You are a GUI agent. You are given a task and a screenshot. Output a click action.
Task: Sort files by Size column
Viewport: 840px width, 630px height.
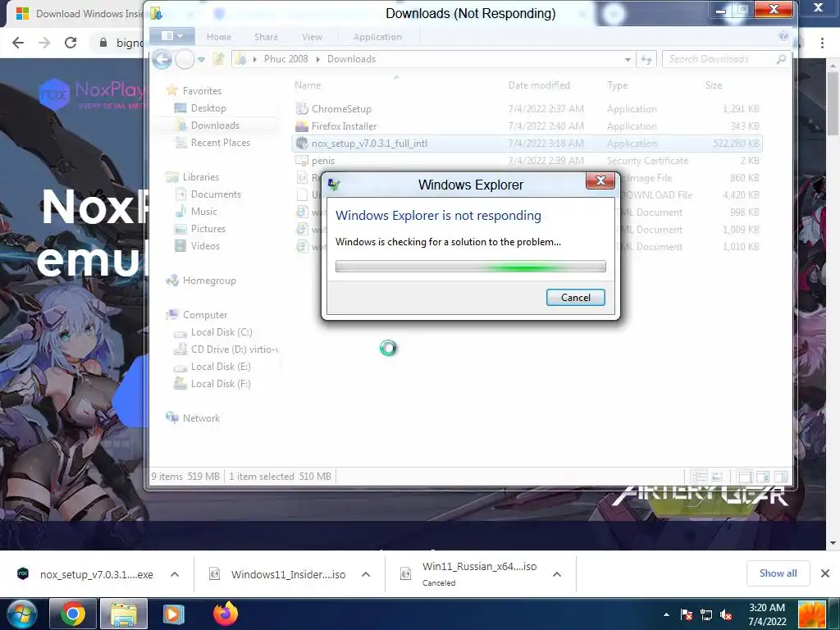coord(714,84)
